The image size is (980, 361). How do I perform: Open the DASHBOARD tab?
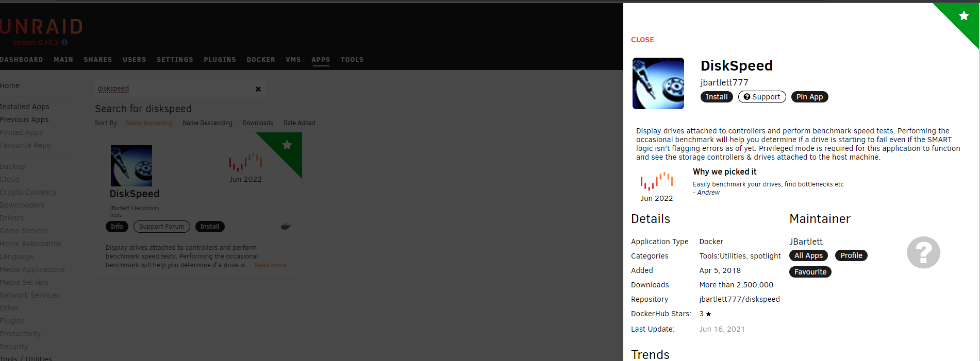(21, 60)
